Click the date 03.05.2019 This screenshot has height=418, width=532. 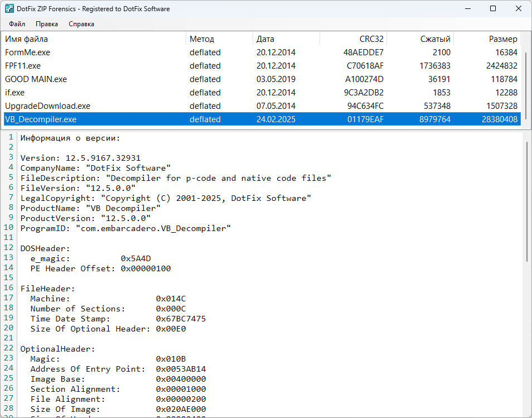[276, 79]
